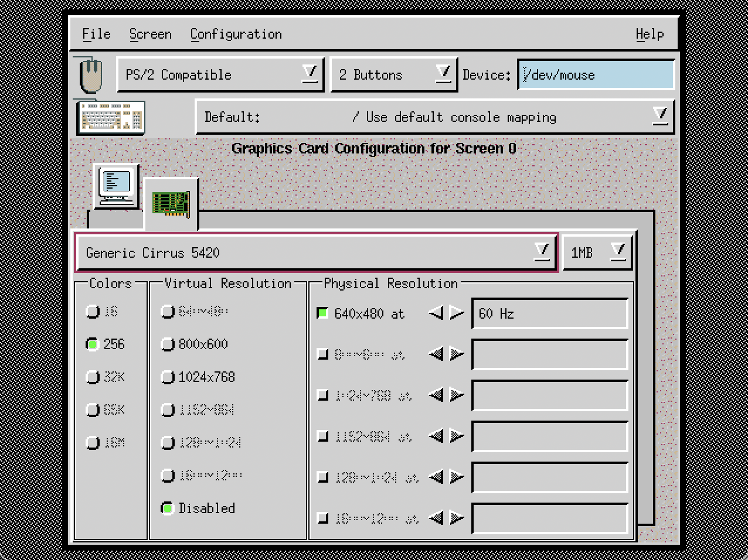
Task: Select the monitor icon tab
Action: [116, 186]
